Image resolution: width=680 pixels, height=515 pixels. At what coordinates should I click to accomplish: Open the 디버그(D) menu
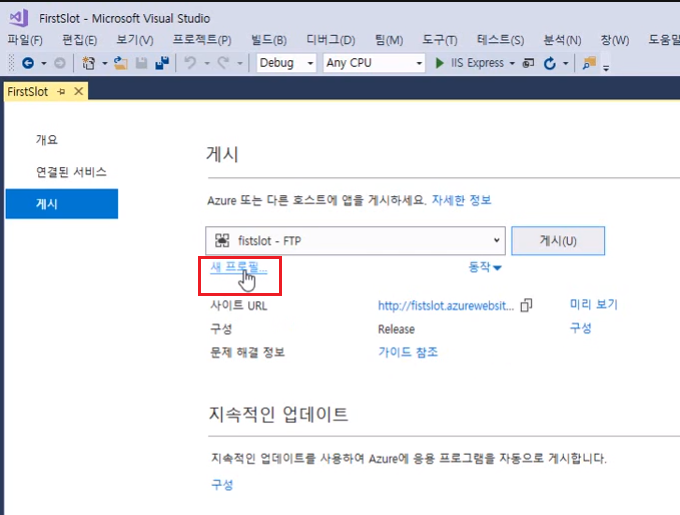pos(330,40)
